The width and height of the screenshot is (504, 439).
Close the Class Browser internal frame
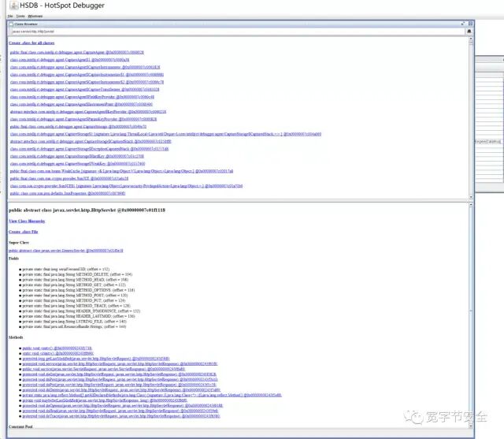pos(470,24)
